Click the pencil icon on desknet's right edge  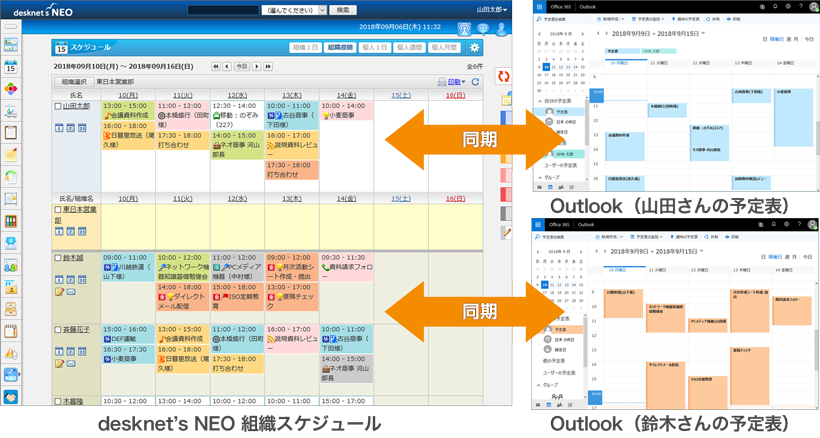click(506, 233)
